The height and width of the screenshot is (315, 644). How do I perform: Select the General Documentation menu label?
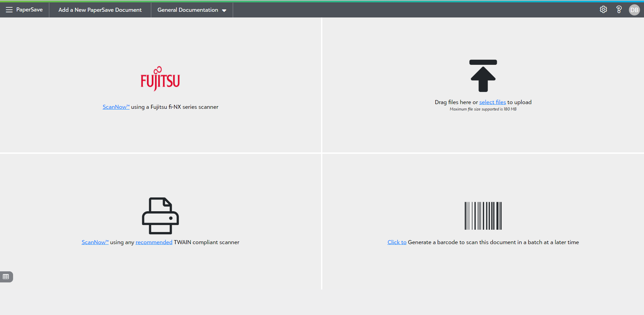pos(187,10)
